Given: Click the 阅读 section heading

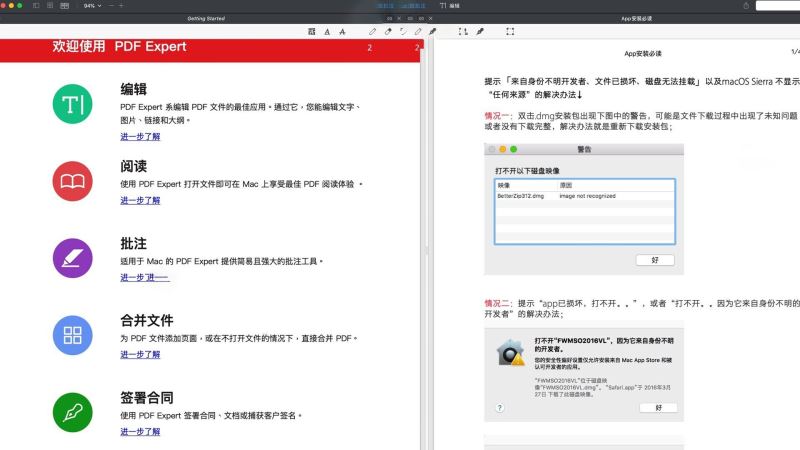Looking at the screenshot, I should point(134,166).
